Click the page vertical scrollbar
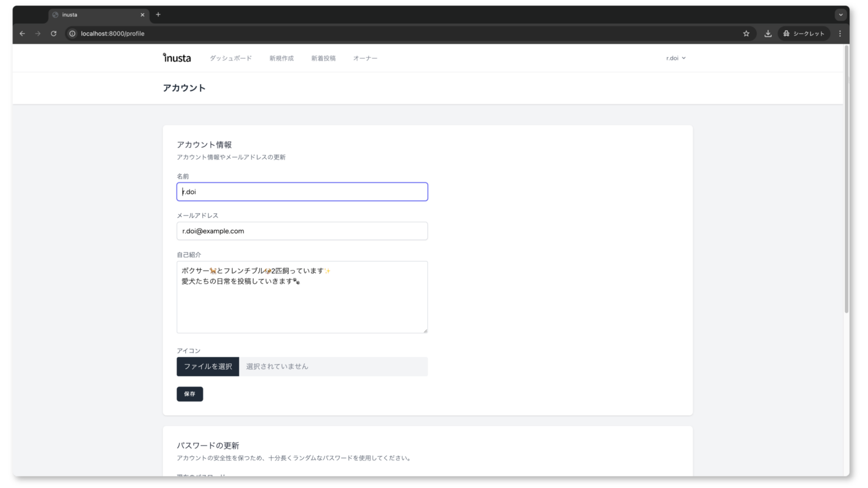This screenshot has width=868, height=488. point(846,181)
